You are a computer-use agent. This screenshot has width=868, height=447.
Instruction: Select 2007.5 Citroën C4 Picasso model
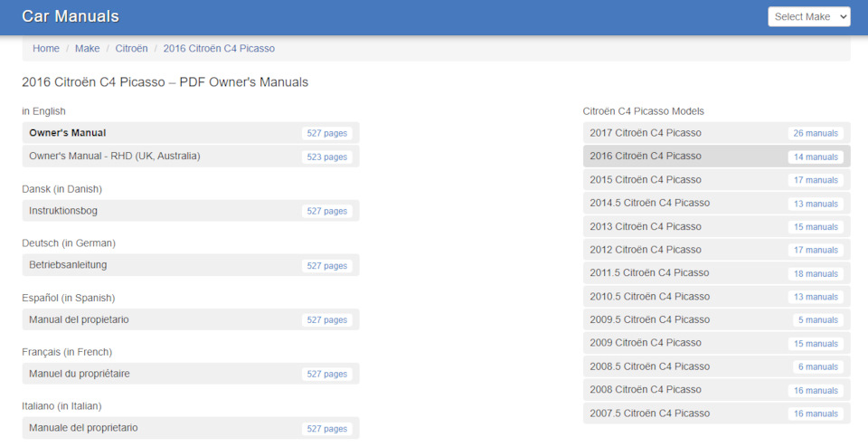coord(717,414)
